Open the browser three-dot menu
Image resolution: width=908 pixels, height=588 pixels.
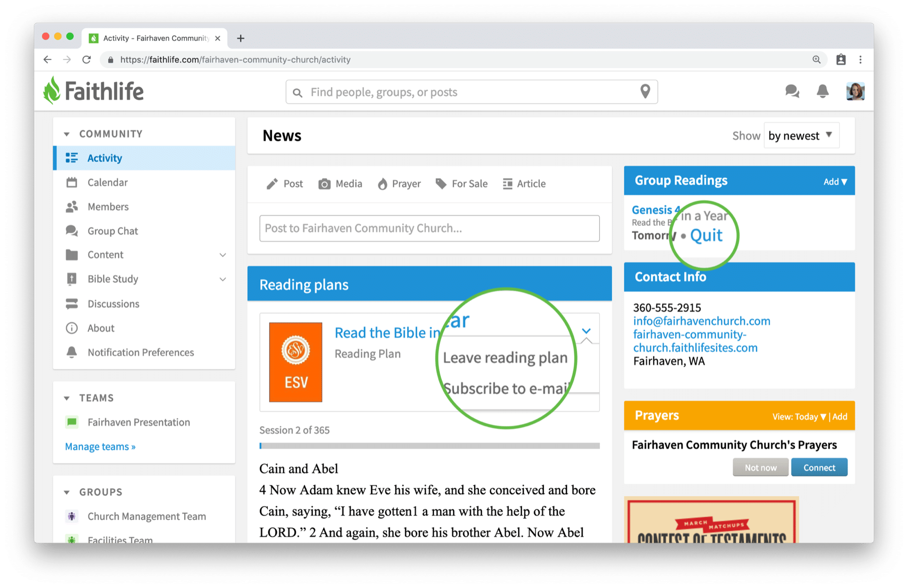pos(861,60)
